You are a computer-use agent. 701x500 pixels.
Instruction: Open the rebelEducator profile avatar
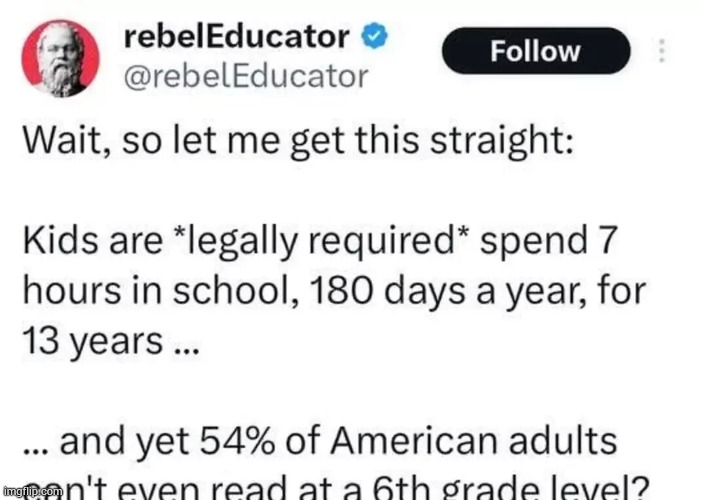pos(60,58)
